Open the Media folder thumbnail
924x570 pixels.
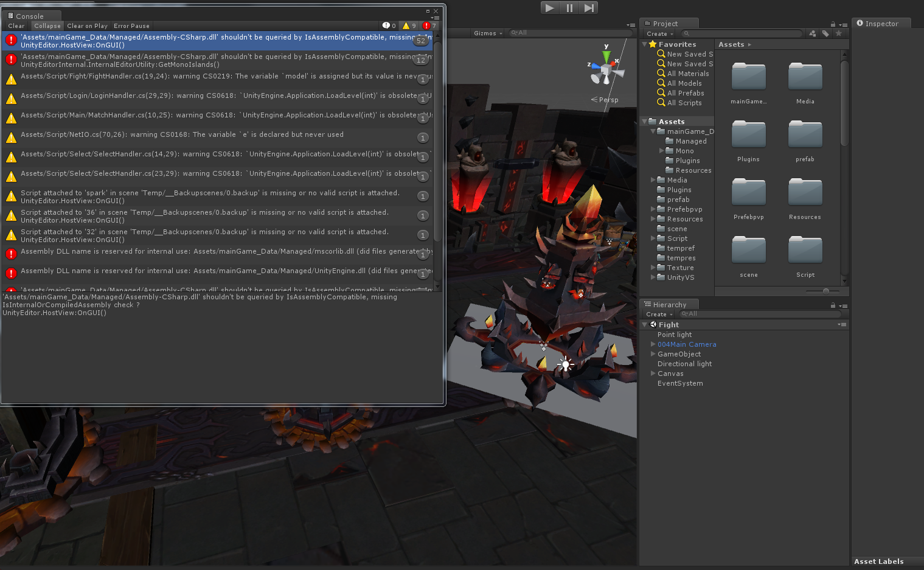point(805,77)
